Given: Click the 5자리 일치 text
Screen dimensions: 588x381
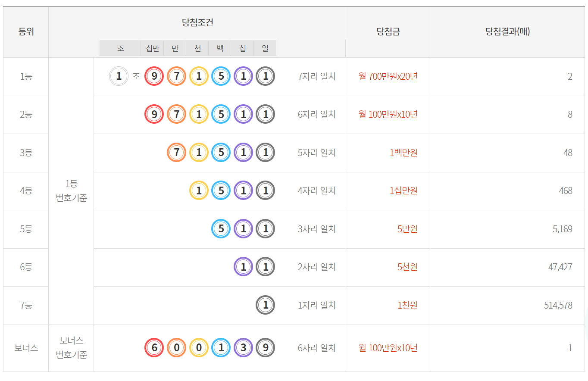Looking at the screenshot, I should pos(317,153).
